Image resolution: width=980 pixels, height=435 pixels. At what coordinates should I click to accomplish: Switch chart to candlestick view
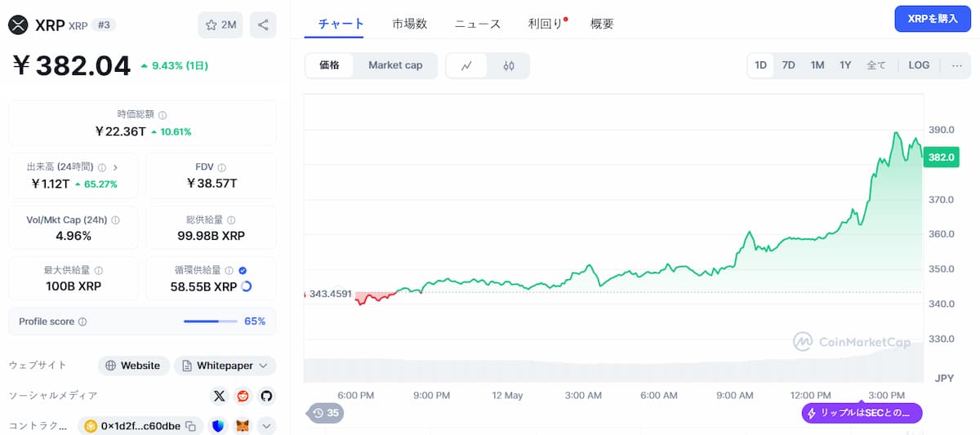click(x=509, y=66)
